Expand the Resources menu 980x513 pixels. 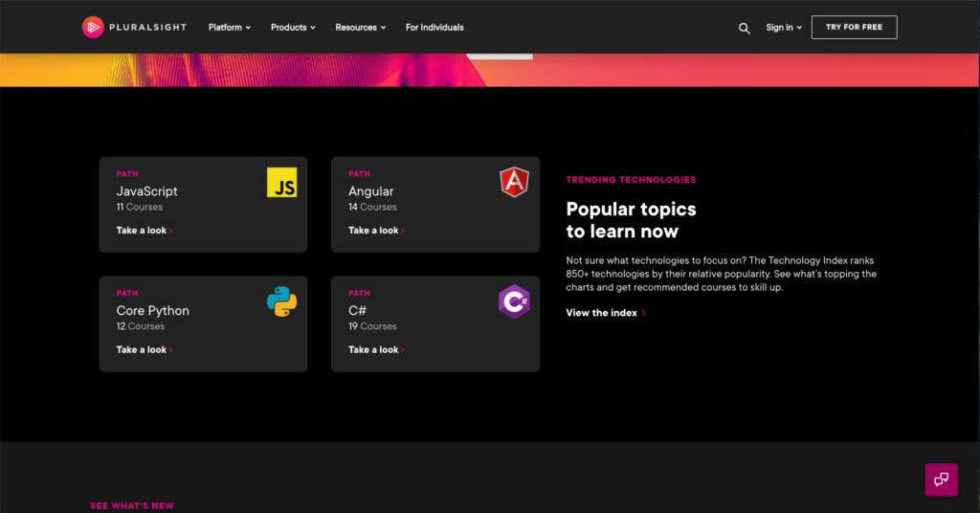click(x=361, y=28)
